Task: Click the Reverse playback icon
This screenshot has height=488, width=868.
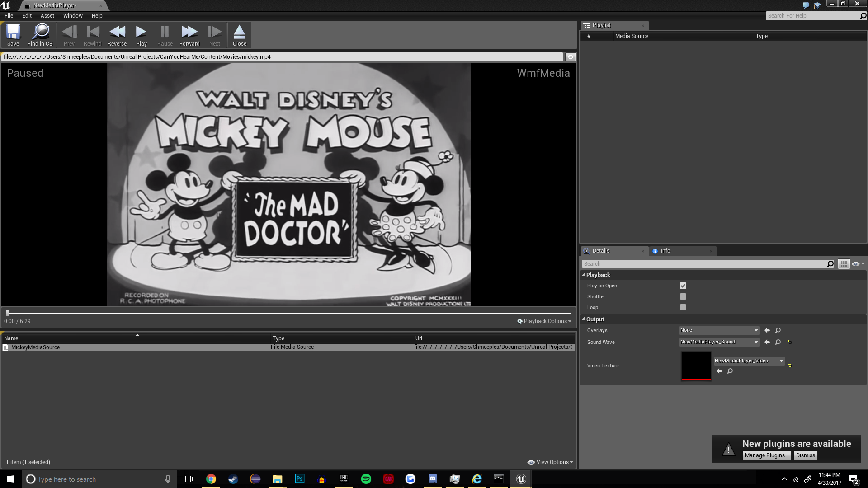Action: click(117, 33)
